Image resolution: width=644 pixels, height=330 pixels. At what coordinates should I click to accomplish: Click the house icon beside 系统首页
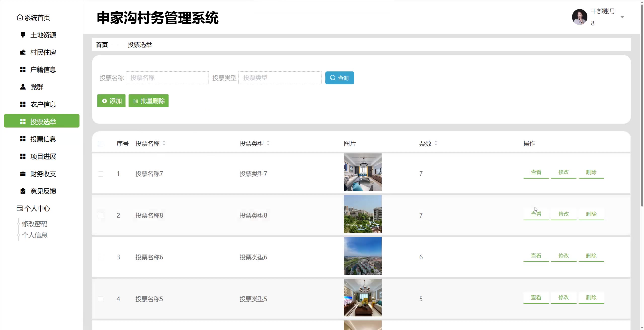(x=20, y=17)
